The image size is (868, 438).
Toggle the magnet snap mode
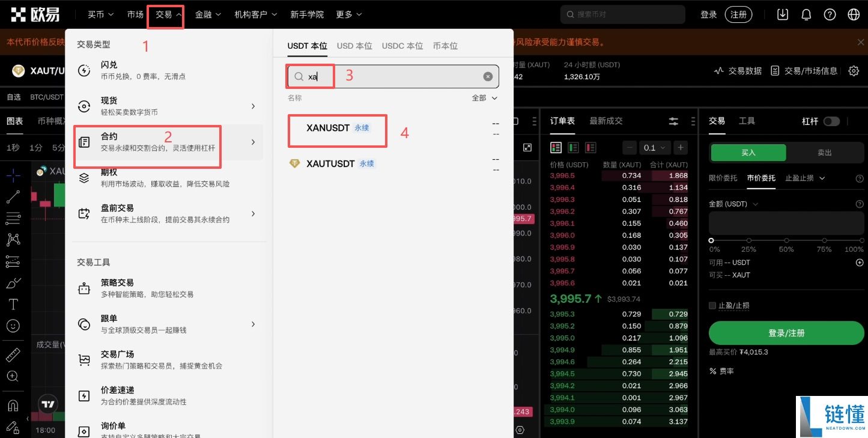coord(13,406)
